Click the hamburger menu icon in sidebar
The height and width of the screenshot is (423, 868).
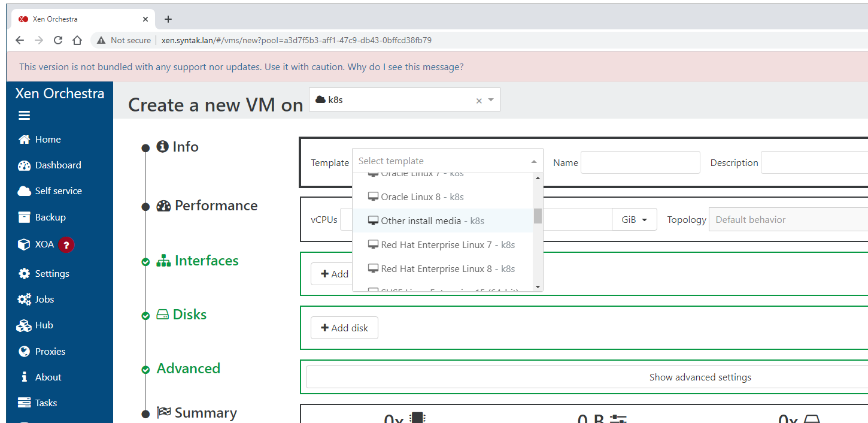(x=24, y=116)
